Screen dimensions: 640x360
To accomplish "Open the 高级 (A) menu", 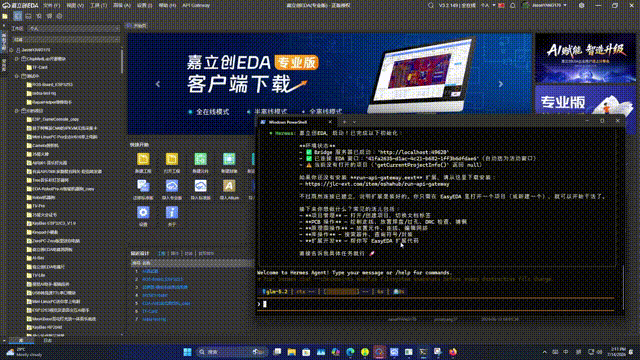I will coord(121,5).
